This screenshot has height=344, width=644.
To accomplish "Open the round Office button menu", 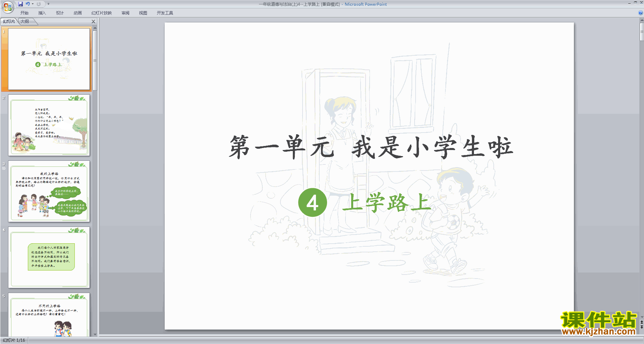I will [7, 7].
